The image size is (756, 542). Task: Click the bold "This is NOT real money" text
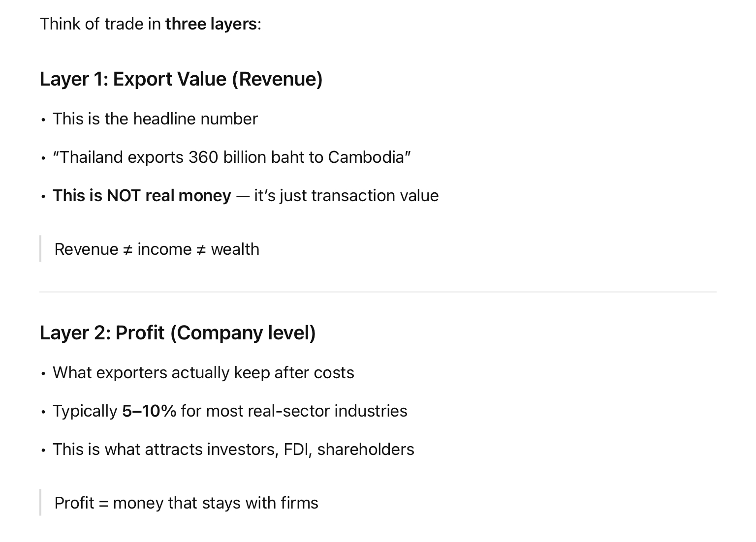(142, 196)
